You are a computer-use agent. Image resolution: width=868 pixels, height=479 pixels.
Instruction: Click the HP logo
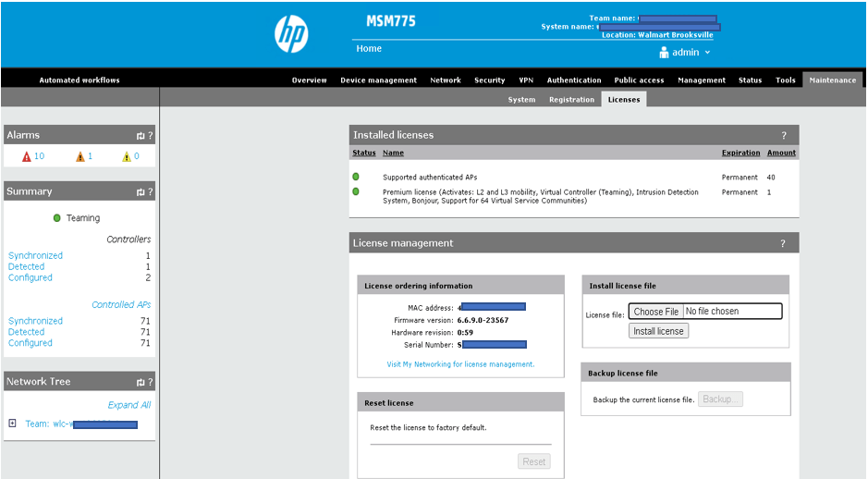pyautogui.click(x=291, y=35)
